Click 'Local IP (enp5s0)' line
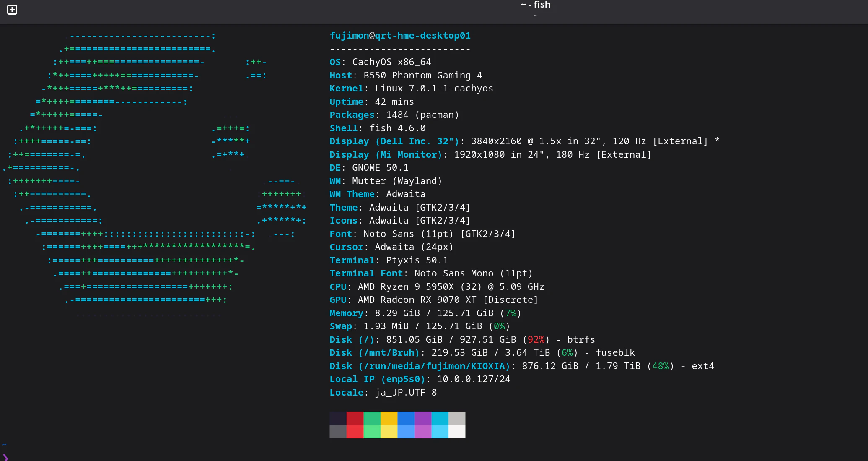This screenshot has height=461, width=868. coord(420,379)
